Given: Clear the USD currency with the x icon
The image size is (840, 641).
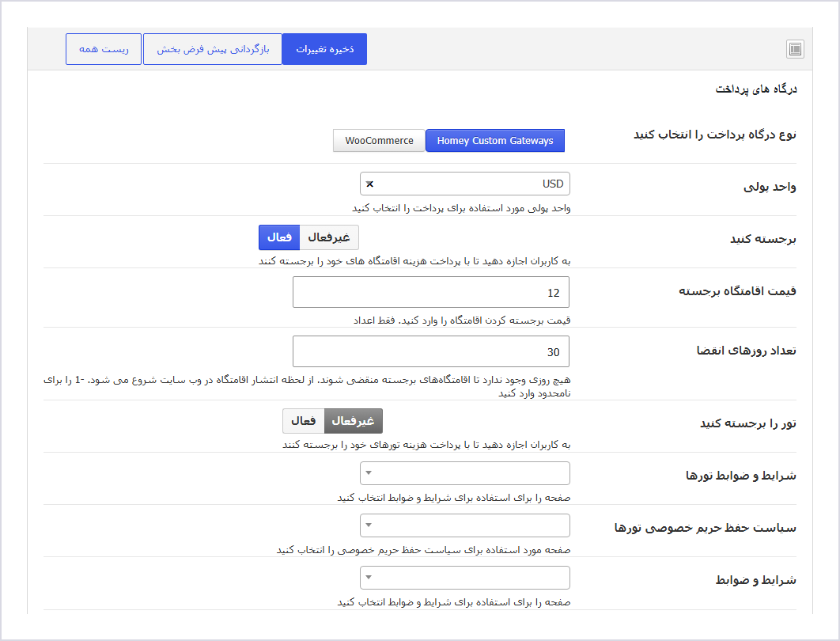Looking at the screenshot, I should [x=369, y=184].
